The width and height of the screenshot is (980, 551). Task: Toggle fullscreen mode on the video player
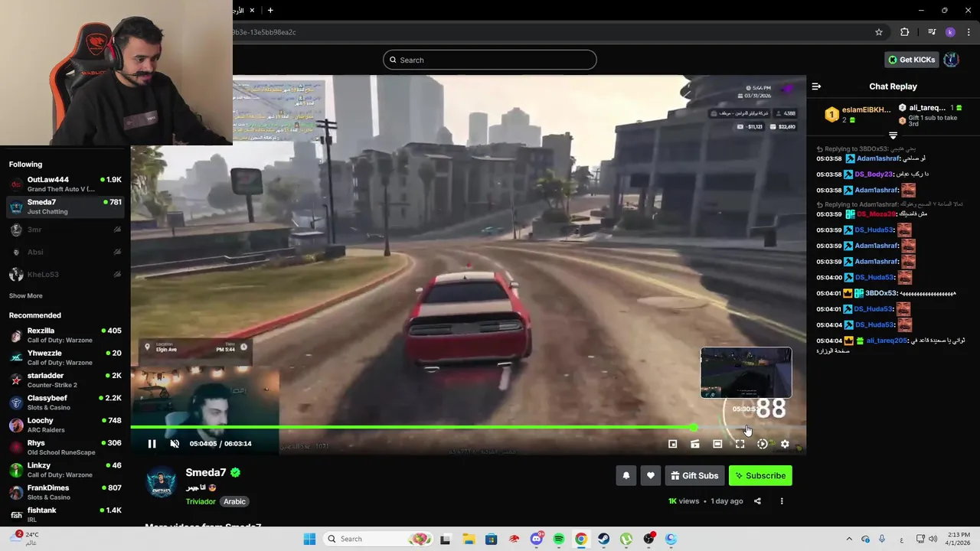coord(740,444)
